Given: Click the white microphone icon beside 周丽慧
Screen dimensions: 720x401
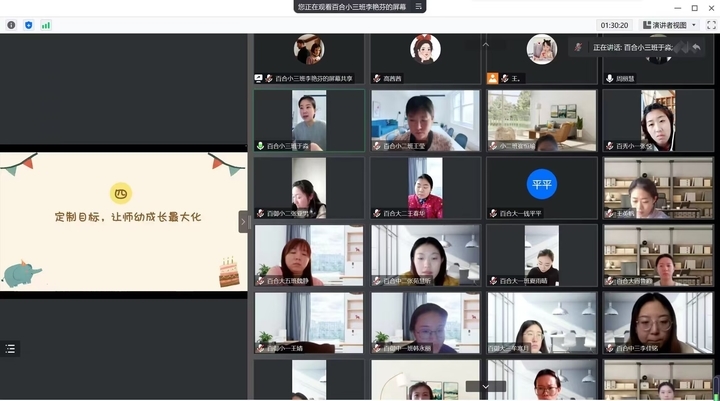Looking at the screenshot, I should 609,79.
